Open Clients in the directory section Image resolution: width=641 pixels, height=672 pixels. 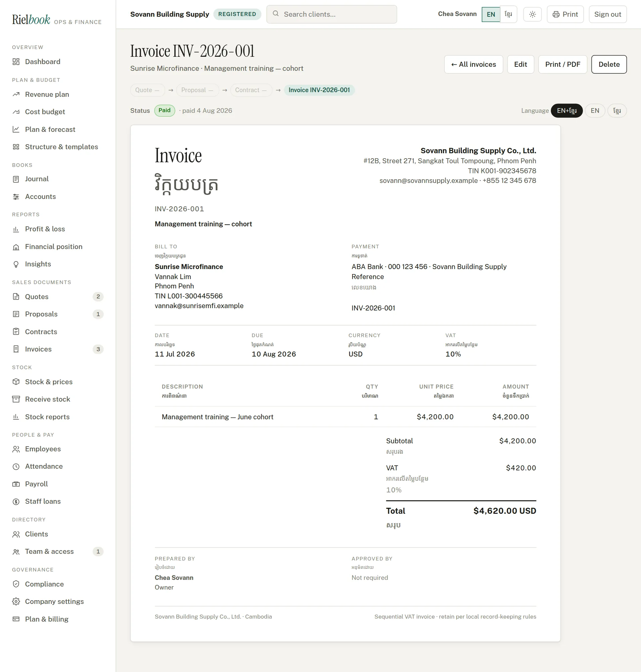coord(58,534)
